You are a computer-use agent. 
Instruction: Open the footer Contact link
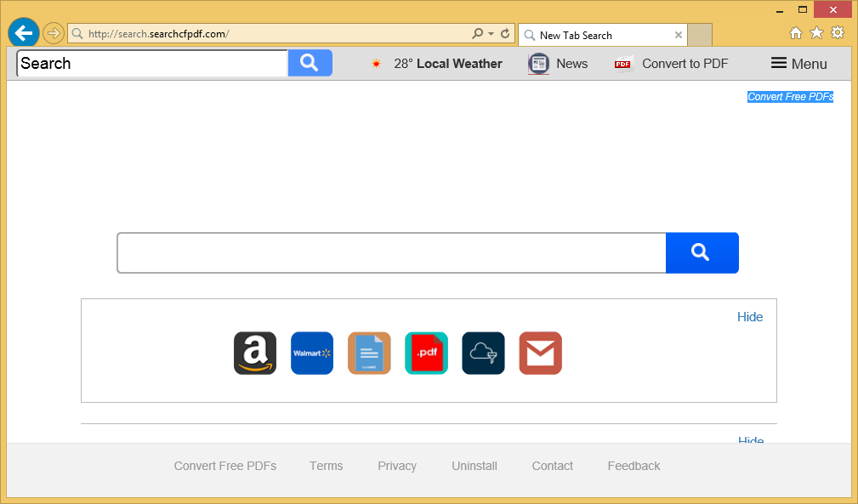[553, 466]
